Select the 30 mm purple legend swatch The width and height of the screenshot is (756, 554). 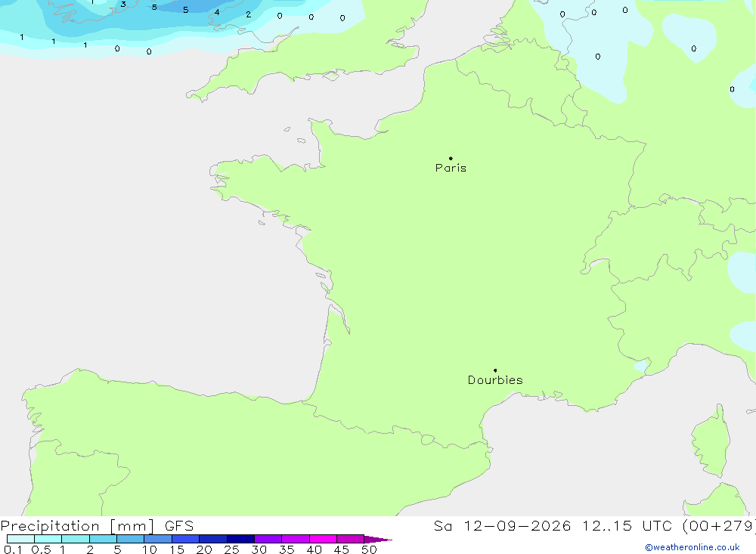[268, 539]
